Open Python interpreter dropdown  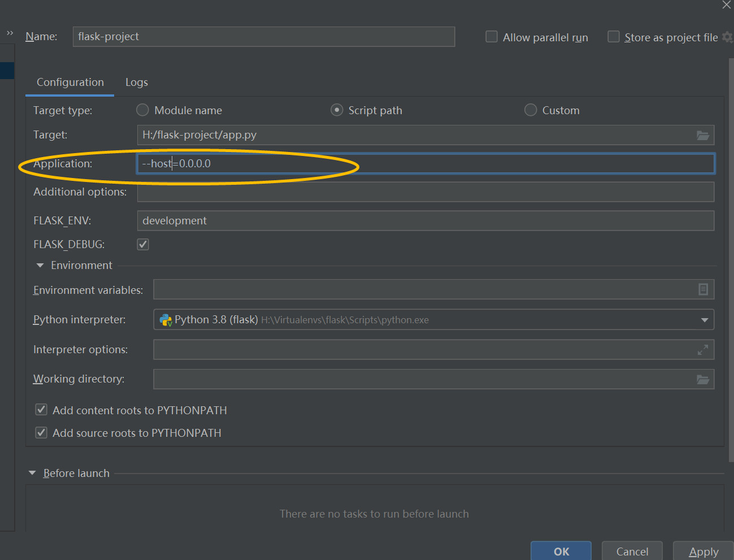705,320
